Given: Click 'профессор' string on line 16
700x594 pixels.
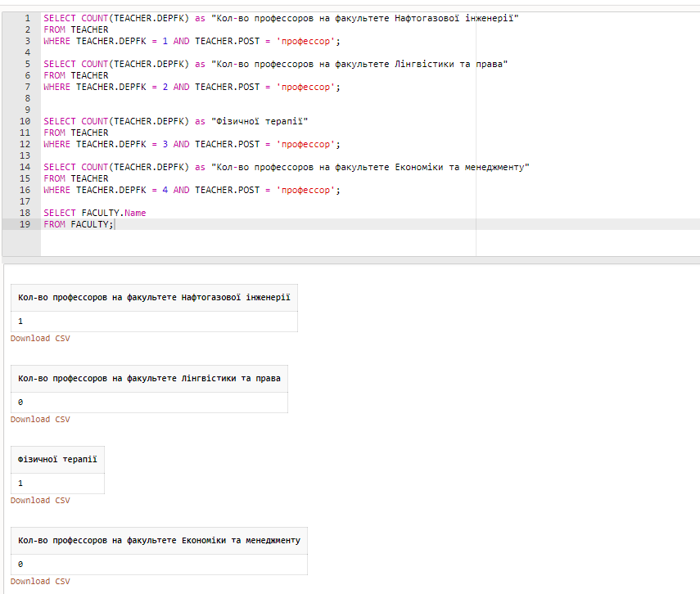Looking at the screenshot, I should pyautogui.click(x=305, y=190).
